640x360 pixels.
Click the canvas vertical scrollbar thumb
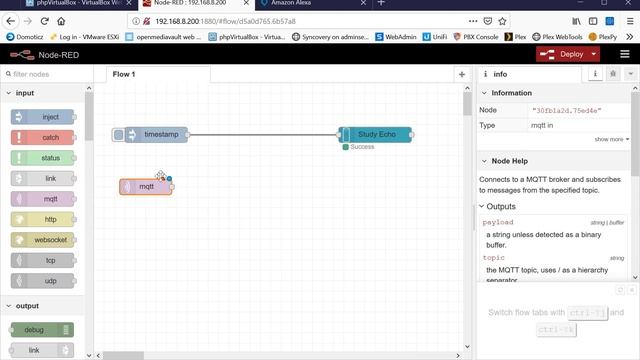467,104
